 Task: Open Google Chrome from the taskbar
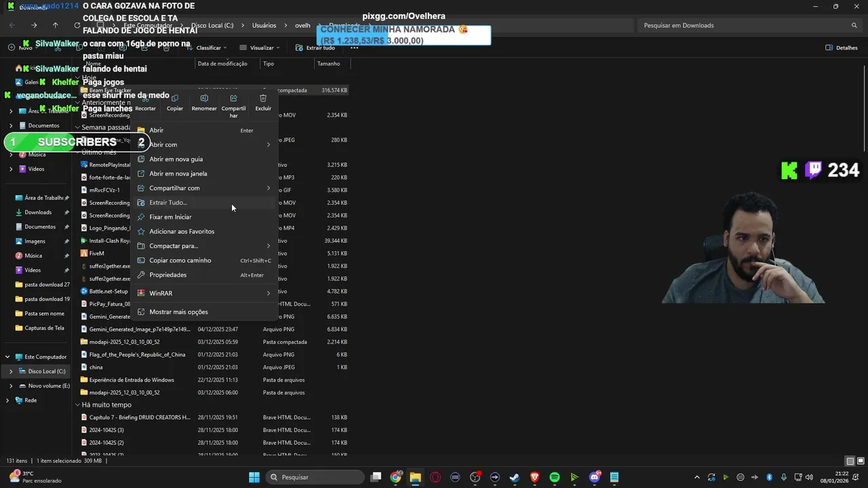395,477
